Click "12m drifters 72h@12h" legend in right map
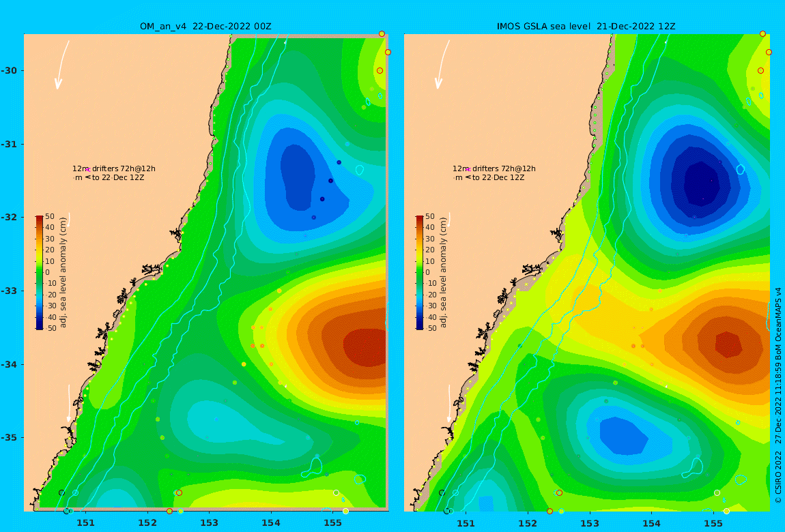Image resolution: width=785 pixels, height=532 pixels. pyautogui.click(x=494, y=169)
